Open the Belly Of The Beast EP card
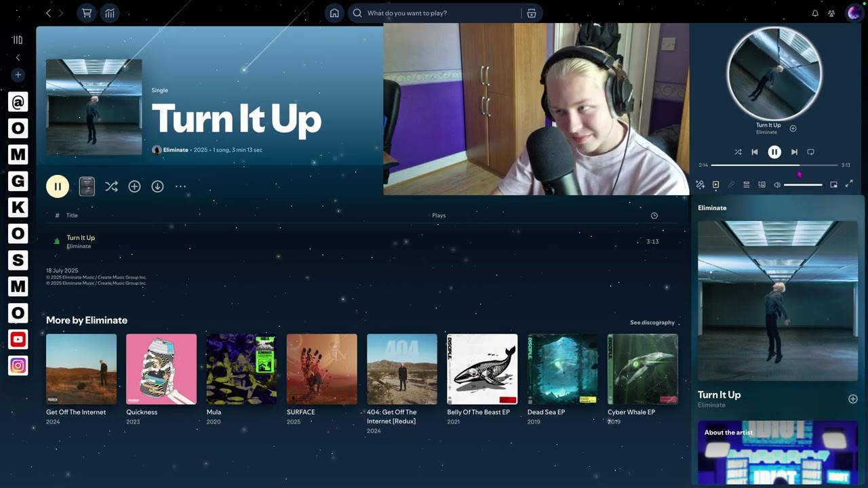Image resolution: width=868 pixels, height=488 pixels. click(x=482, y=380)
